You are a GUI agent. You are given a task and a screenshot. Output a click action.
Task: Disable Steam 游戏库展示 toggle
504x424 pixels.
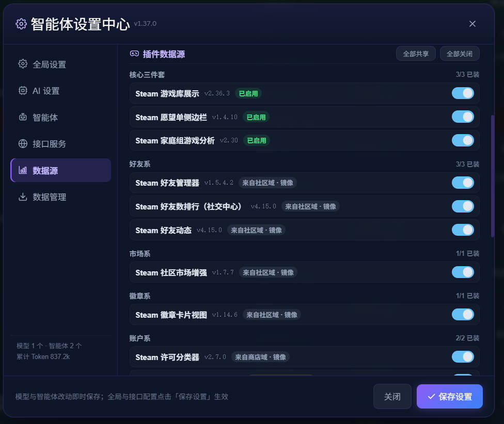click(463, 93)
